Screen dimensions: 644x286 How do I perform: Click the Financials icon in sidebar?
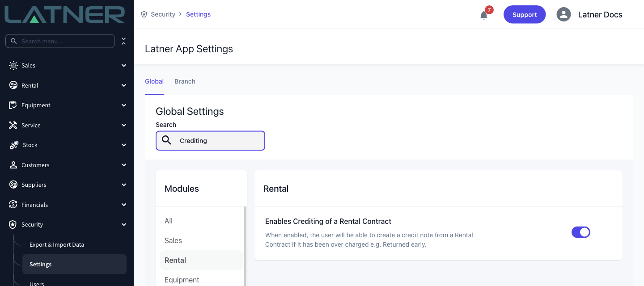[13, 205]
